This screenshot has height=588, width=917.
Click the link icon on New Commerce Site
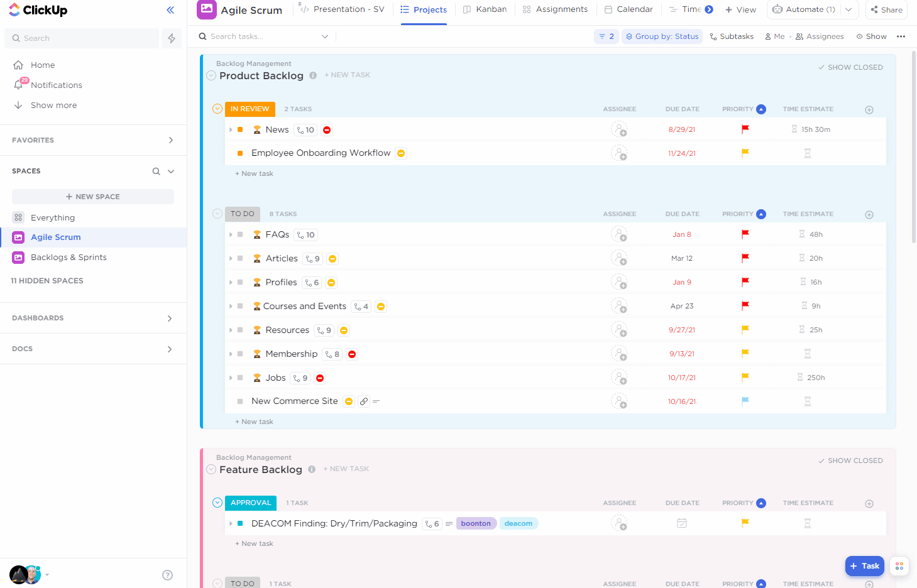364,401
